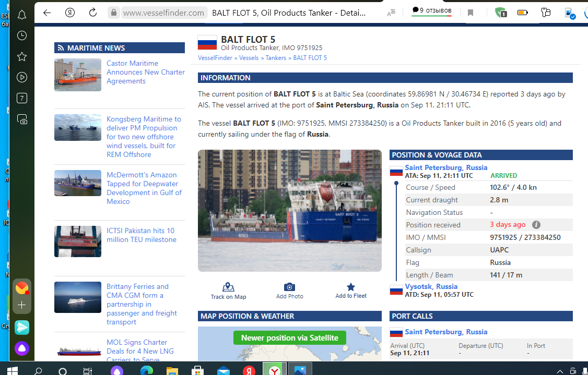588x375 pixels.
Task: Open the Yandex home button
Action: pyautogui.click(x=70, y=13)
